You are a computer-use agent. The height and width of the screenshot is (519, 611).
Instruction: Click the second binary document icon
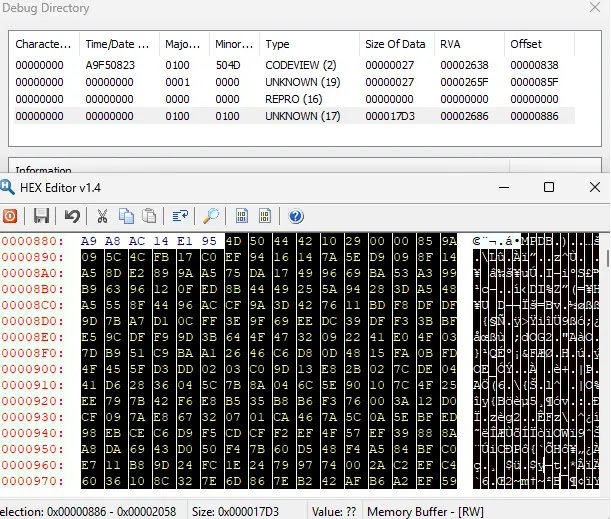265,216
